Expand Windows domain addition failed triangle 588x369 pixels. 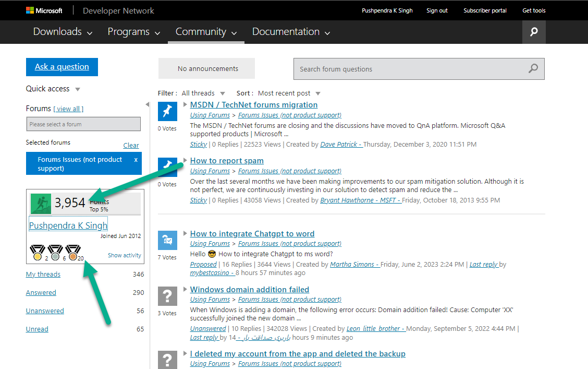tap(185, 289)
